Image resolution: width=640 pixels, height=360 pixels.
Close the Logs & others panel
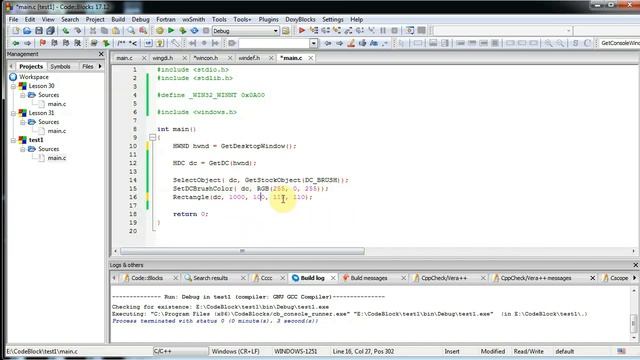636,265
